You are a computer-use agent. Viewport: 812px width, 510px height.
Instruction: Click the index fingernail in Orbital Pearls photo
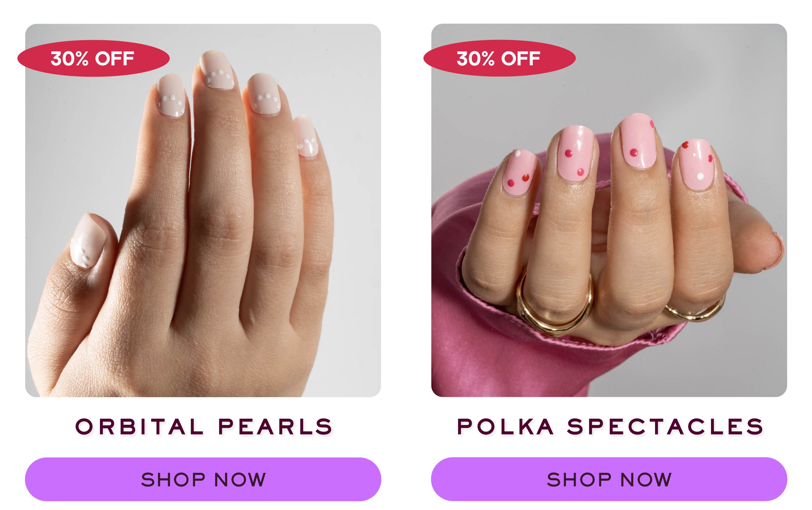(171, 95)
